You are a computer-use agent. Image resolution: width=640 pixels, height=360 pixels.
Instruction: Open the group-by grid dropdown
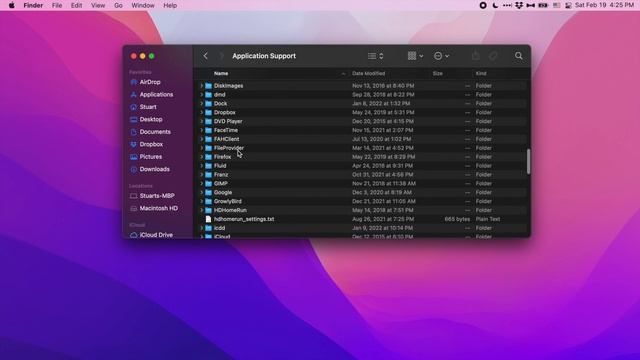click(415, 56)
